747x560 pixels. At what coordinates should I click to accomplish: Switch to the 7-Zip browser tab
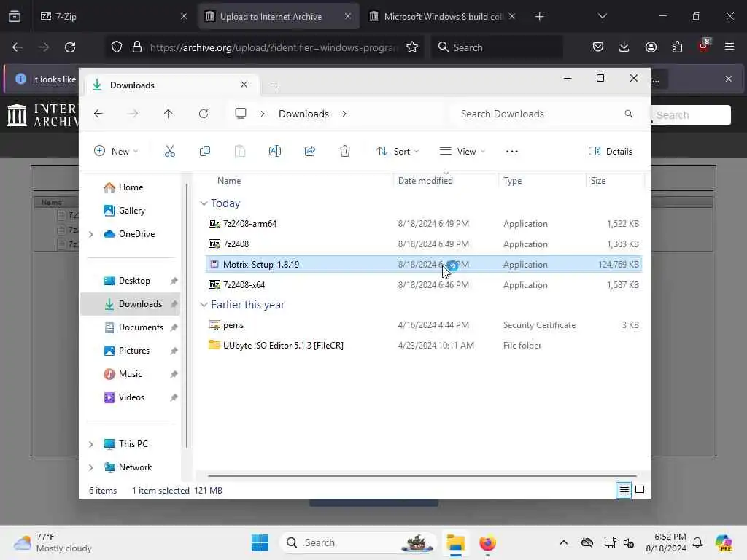tap(114, 16)
